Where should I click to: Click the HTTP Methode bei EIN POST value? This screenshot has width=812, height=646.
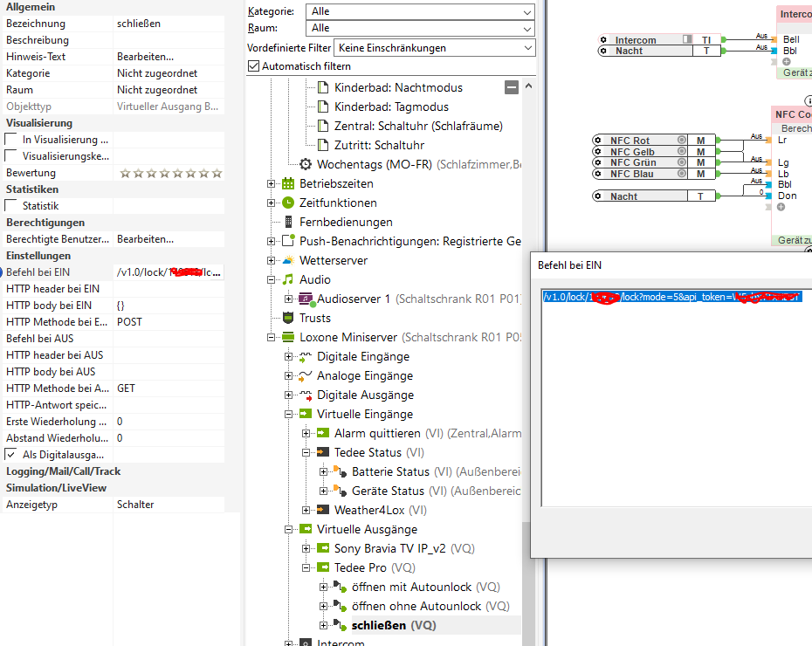[x=169, y=322]
